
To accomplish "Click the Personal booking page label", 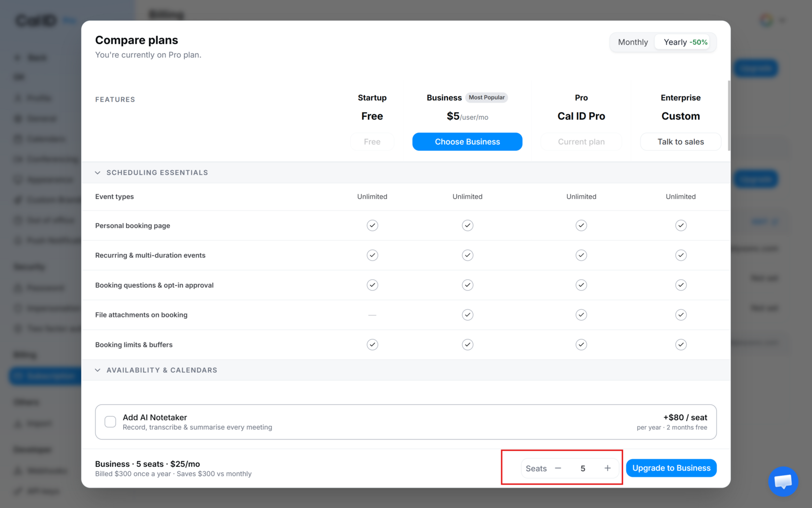I will pyautogui.click(x=132, y=226).
